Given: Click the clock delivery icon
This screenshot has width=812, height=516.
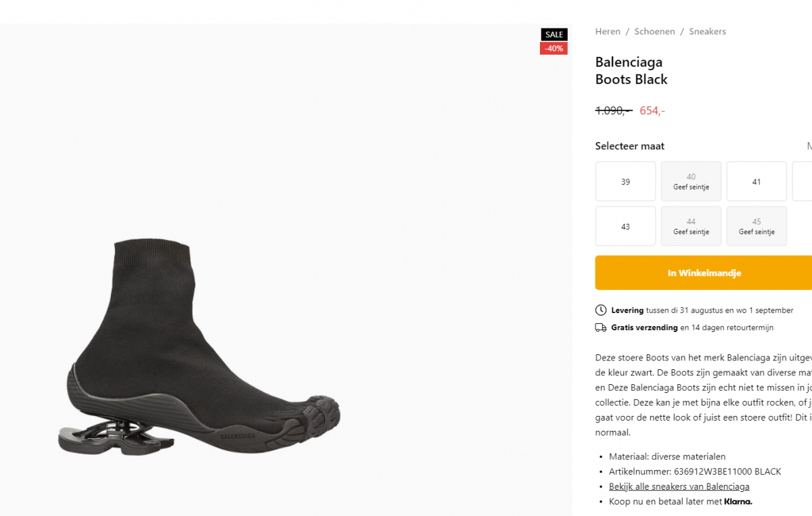Looking at the screenshot, I should [x=601, y=310].
